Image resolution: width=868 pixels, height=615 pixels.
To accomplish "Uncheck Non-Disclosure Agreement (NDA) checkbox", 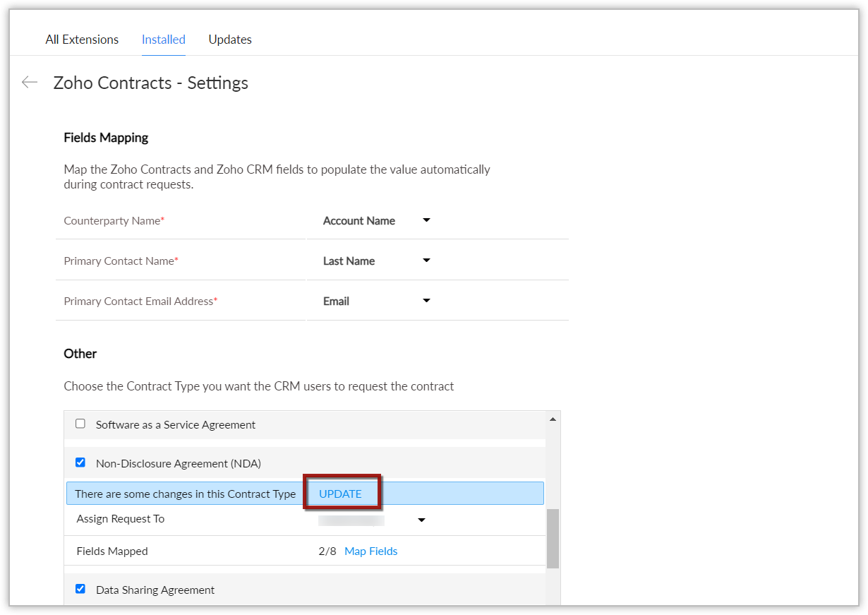I will (x=80, y=462).
